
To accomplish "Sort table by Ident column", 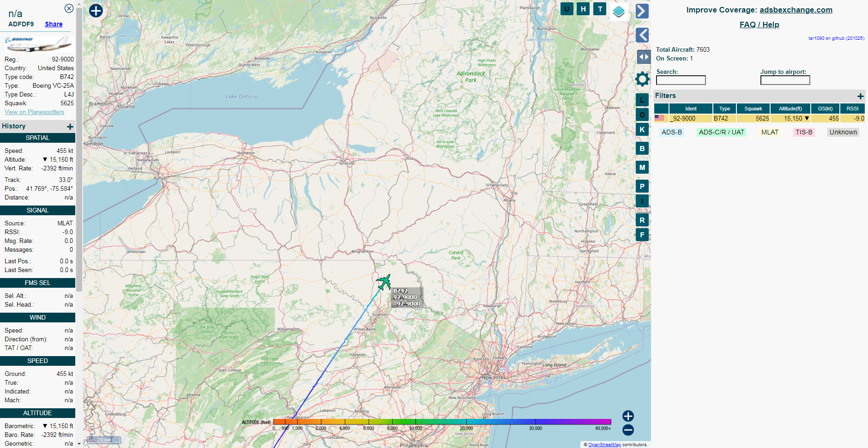I will [691, 109].
